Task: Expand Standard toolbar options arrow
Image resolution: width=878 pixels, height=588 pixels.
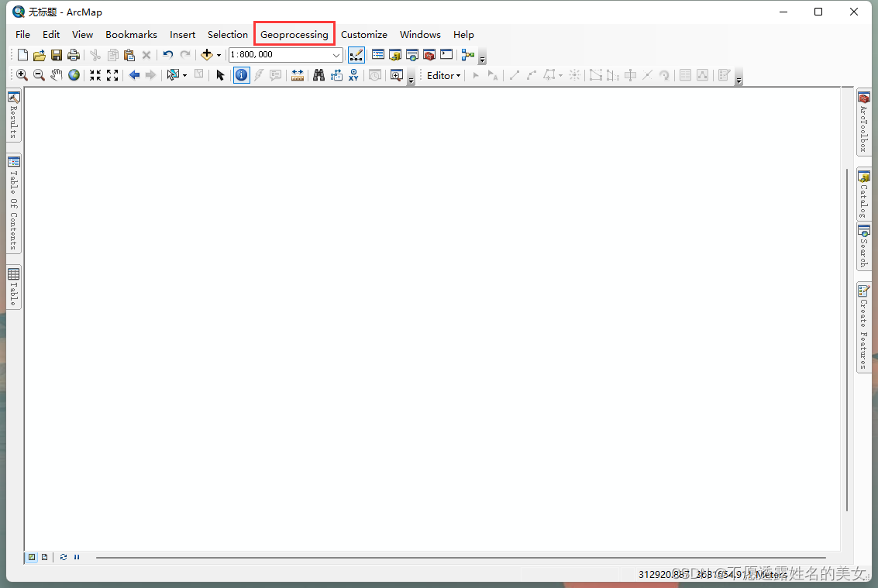Action: click(483, 57)
